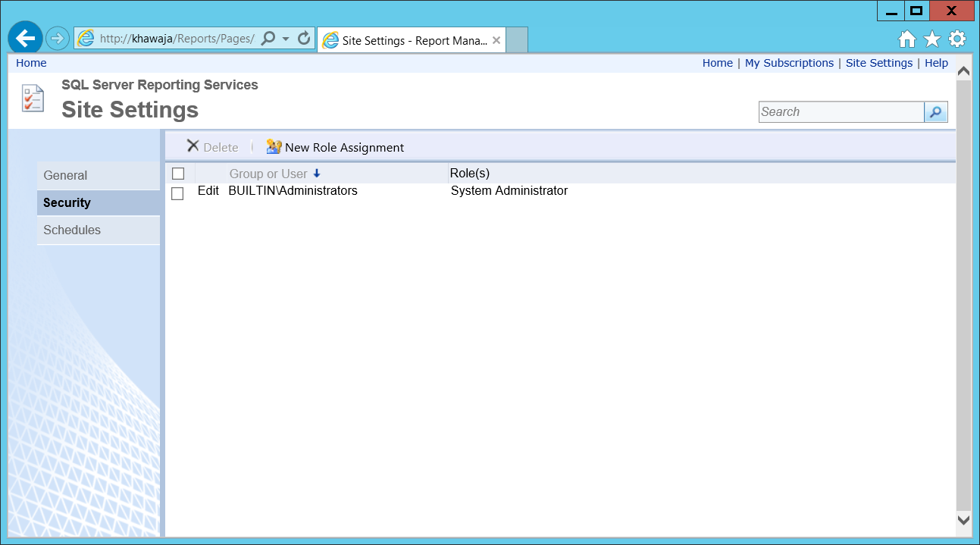Go back with the browser back arrow
This screenshot has height=545, width=980.
(x=25, y=38)
